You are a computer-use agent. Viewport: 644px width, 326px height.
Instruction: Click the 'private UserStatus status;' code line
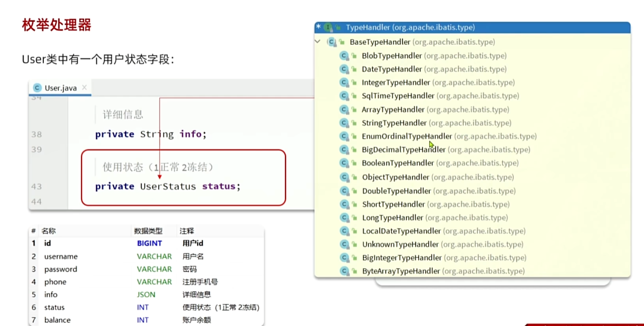(168, 186)
